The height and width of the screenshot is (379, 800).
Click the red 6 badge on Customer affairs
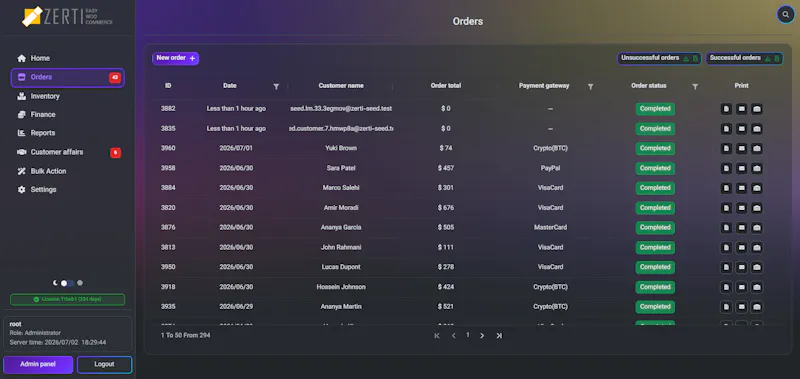point(116,153)
